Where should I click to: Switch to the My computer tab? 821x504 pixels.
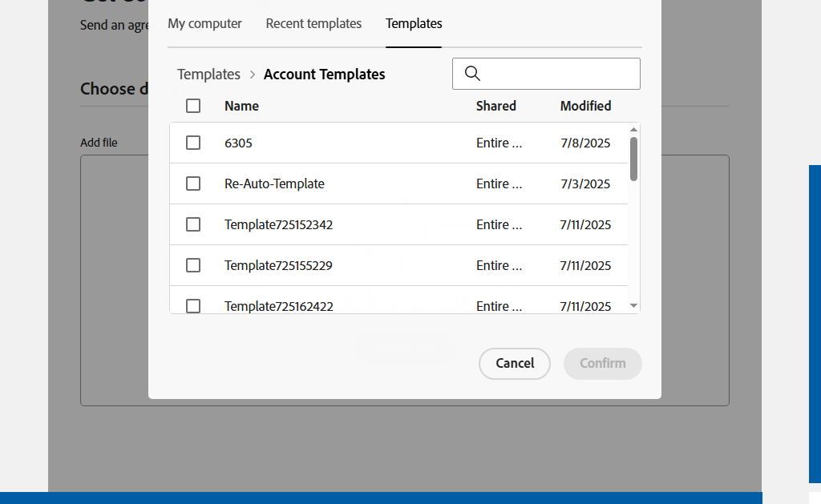click(x=204, y=24)
